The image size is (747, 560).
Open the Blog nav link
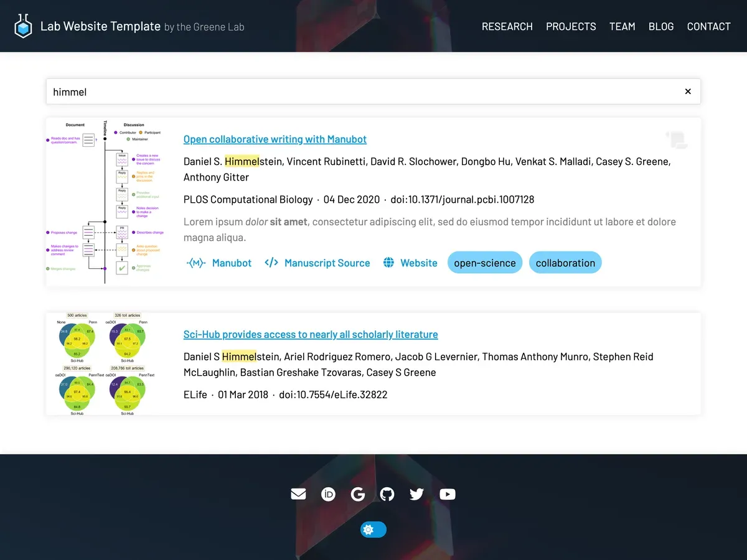660,26
